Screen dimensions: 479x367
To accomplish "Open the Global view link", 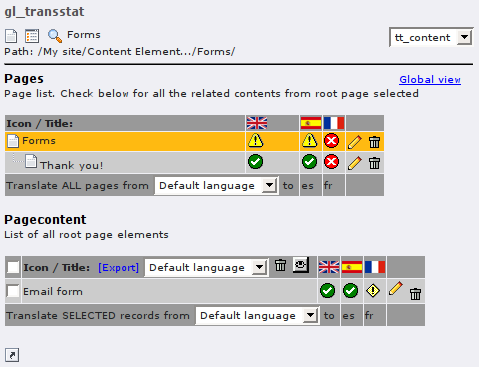I will (x=430, y=80).
